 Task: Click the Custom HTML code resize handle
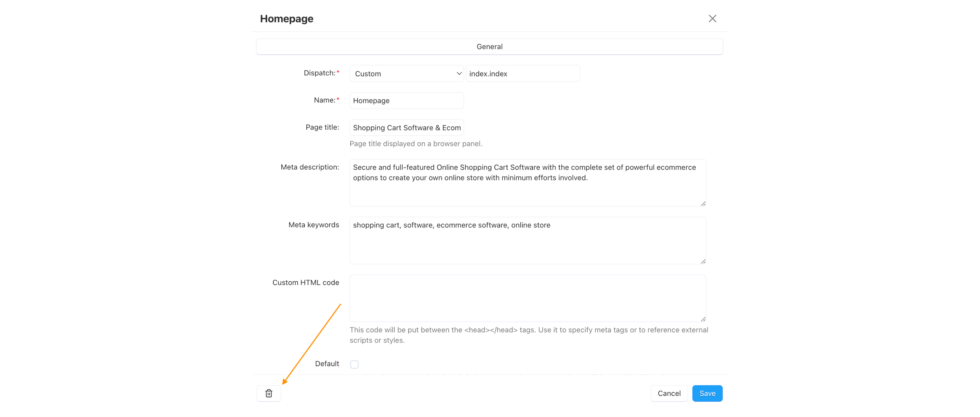coord(703,320)
